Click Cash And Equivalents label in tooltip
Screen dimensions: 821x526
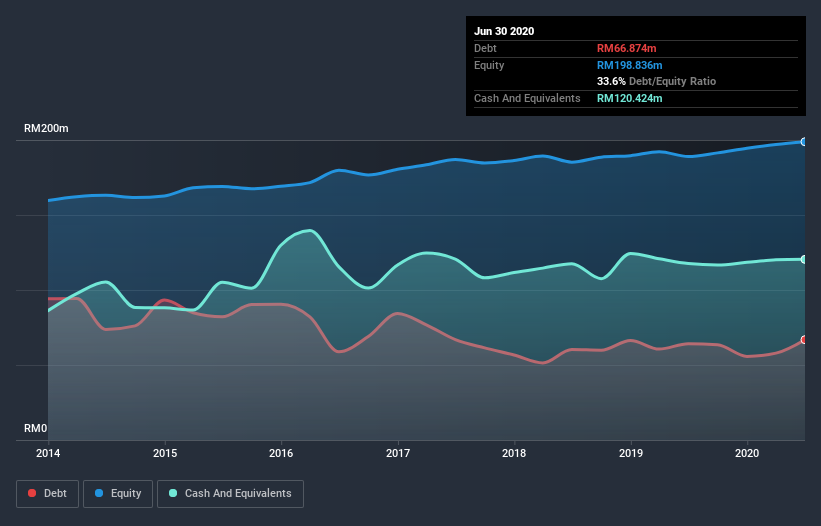tap(527, 98)
